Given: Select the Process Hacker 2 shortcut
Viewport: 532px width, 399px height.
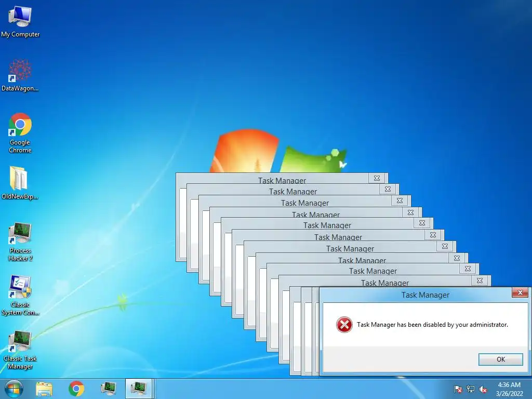Looking at the screenshot, I should (20, 242).
